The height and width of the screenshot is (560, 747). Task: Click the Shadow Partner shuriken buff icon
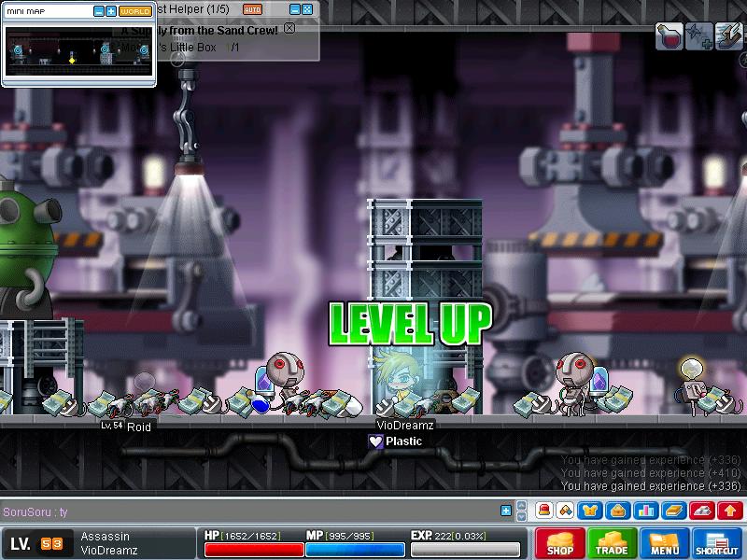(x=698, y=37)
